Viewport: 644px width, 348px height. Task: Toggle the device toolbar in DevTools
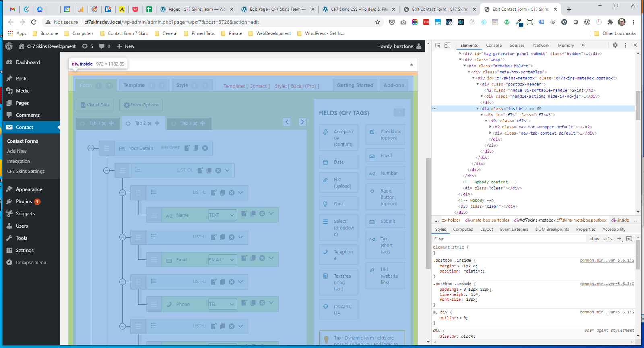click(x=447, y=45)
